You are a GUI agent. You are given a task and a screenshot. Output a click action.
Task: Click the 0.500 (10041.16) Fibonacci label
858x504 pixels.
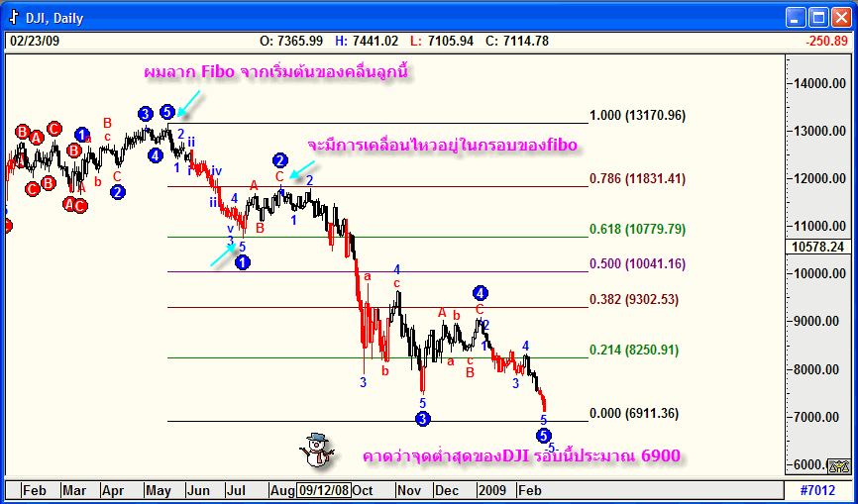pos(637,264)
